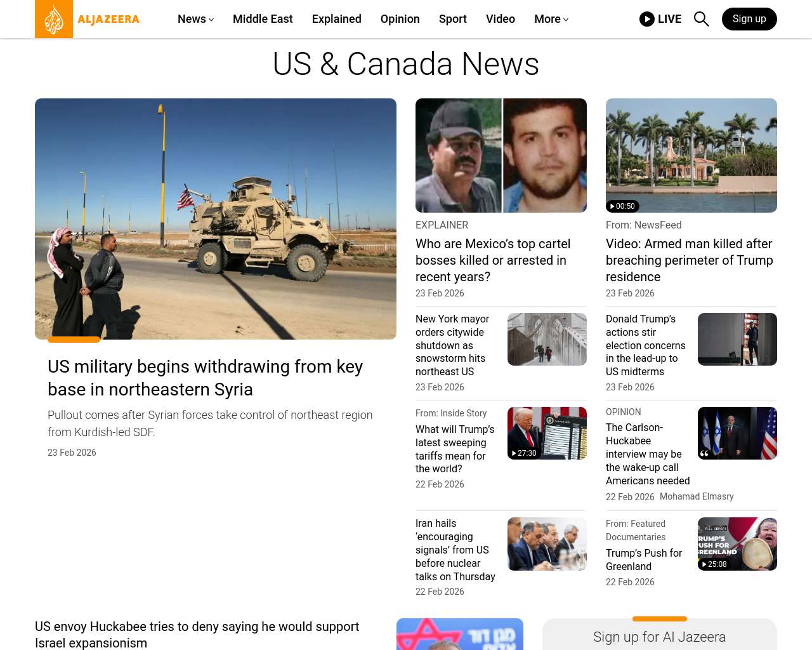Click the Al Jazeera logo
The image size is (812, 650).
pyautogui.click(x=88, y=19)
